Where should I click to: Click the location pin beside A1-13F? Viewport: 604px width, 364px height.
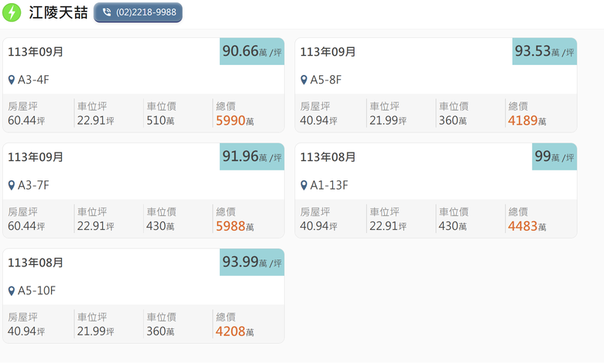tap(304, 186)
